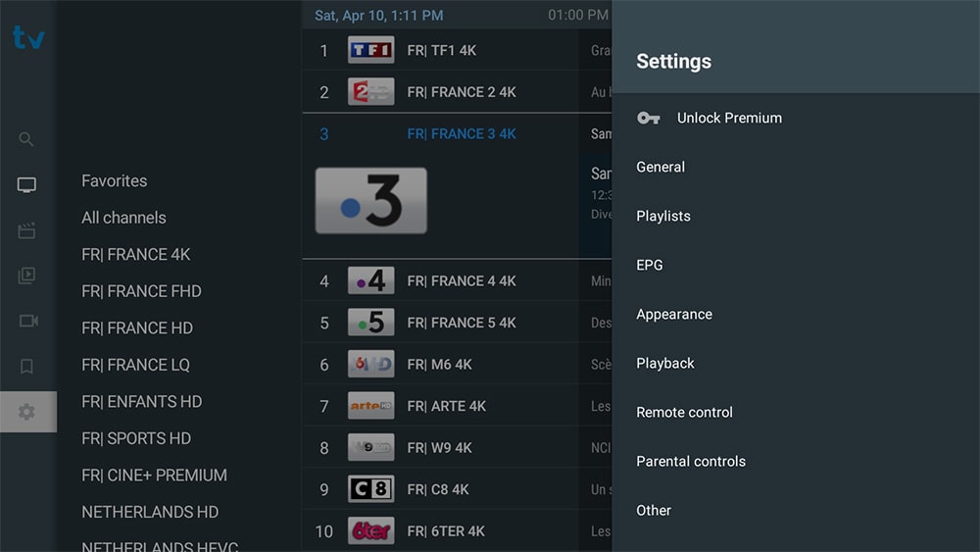
Task: Click the tv app logo
Action: pos(28,38)
